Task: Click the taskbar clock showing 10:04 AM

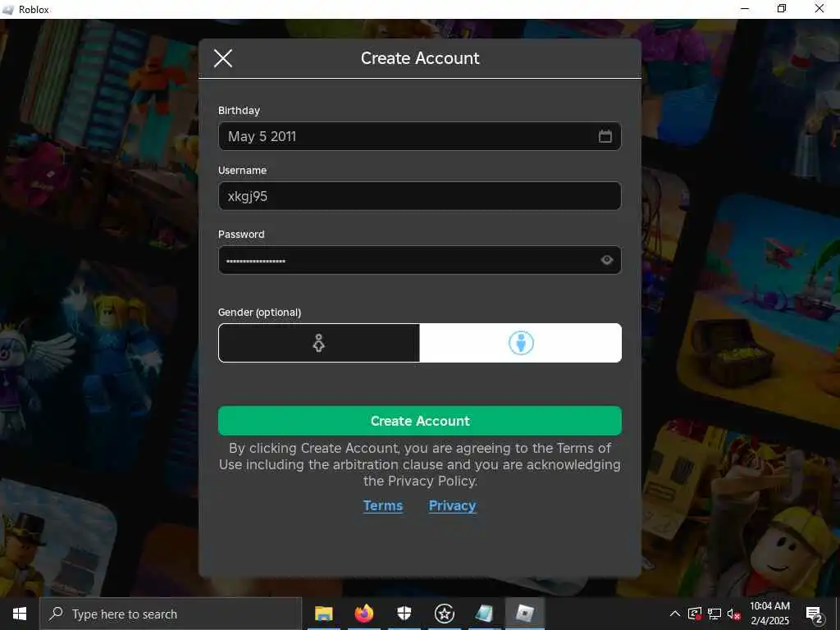Action: coord(769,614)
